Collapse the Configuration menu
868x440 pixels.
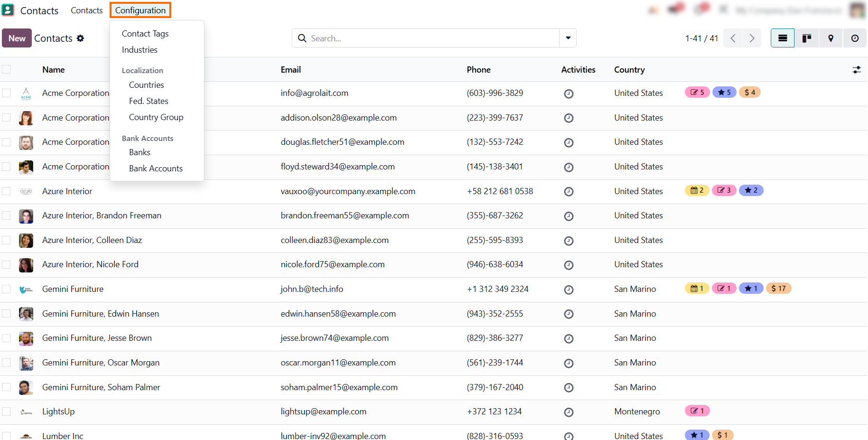pyautogui.click(x=140, y=10)
